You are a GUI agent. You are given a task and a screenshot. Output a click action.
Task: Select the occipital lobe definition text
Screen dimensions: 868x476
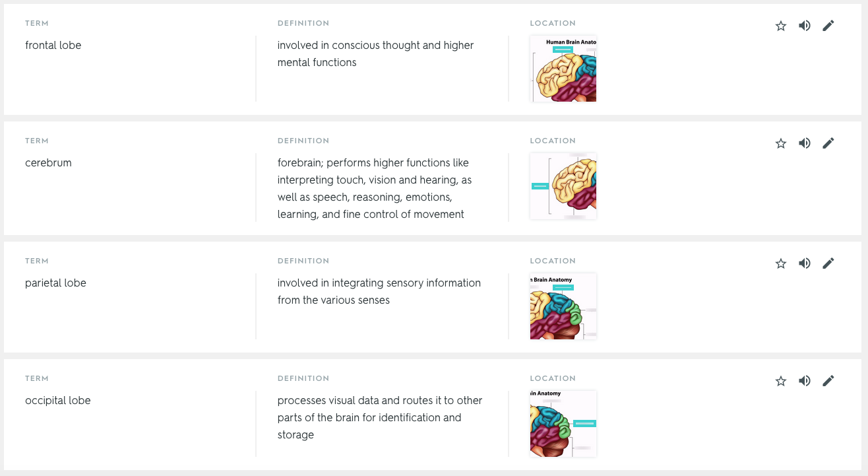point(379,417)
